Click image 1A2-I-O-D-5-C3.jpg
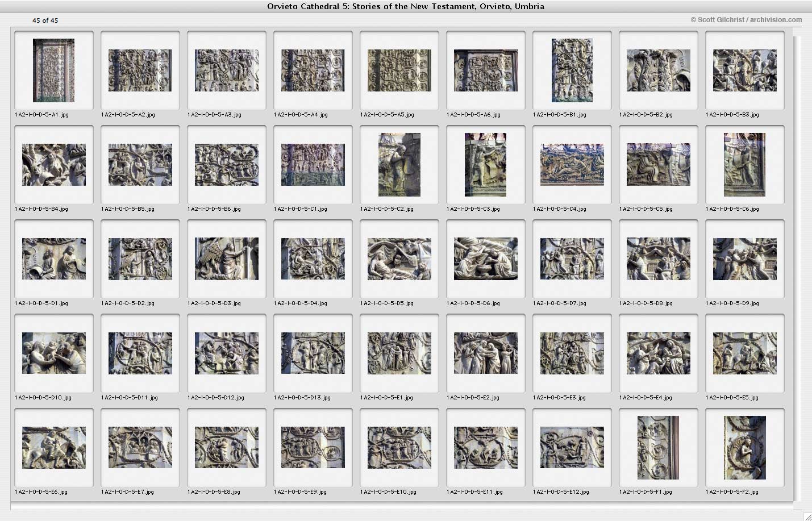The width and height of the screenshot is (812, 521). pyautogui.click(x=486, y=165)
